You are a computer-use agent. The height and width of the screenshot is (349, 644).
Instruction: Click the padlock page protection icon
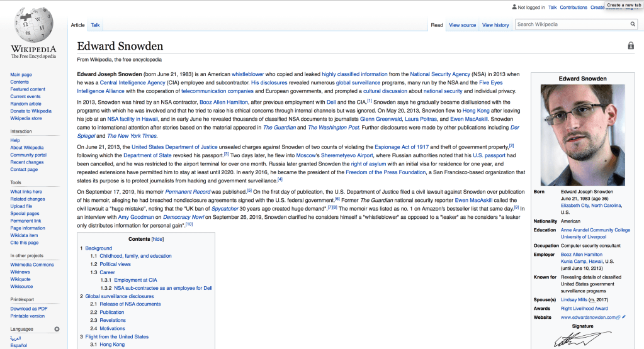click(630, 46)
